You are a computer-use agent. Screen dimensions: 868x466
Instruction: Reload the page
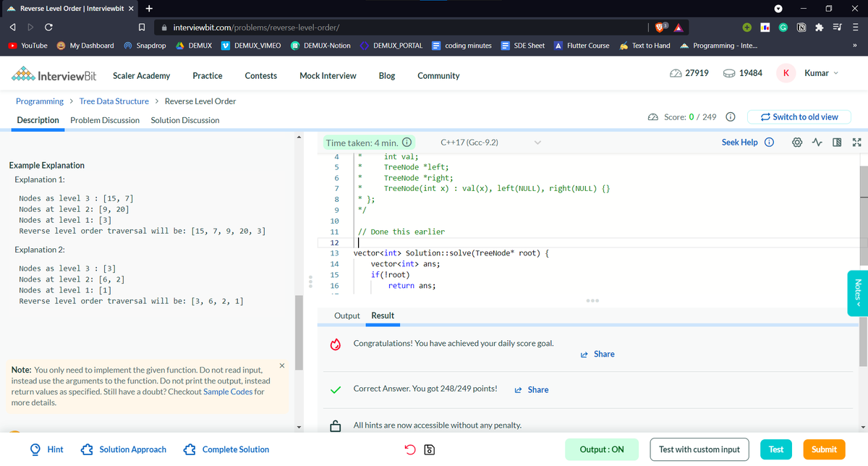(x=48, y=27)
